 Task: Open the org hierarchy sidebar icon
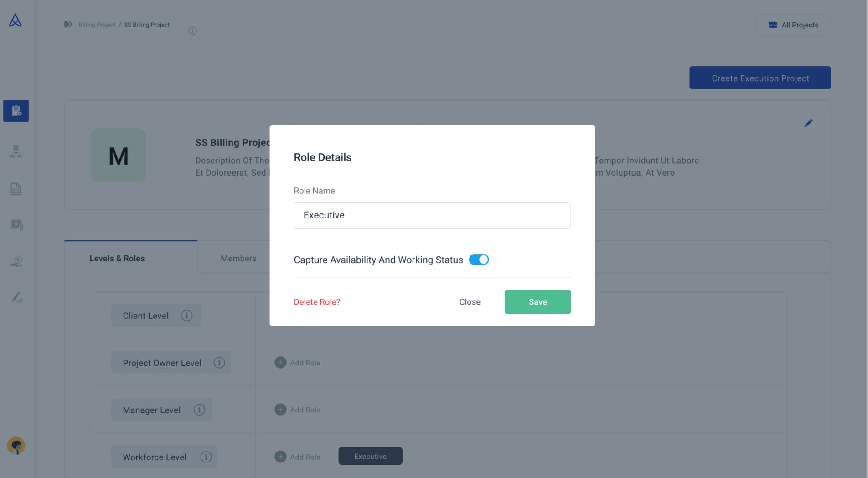coord(16,151)
